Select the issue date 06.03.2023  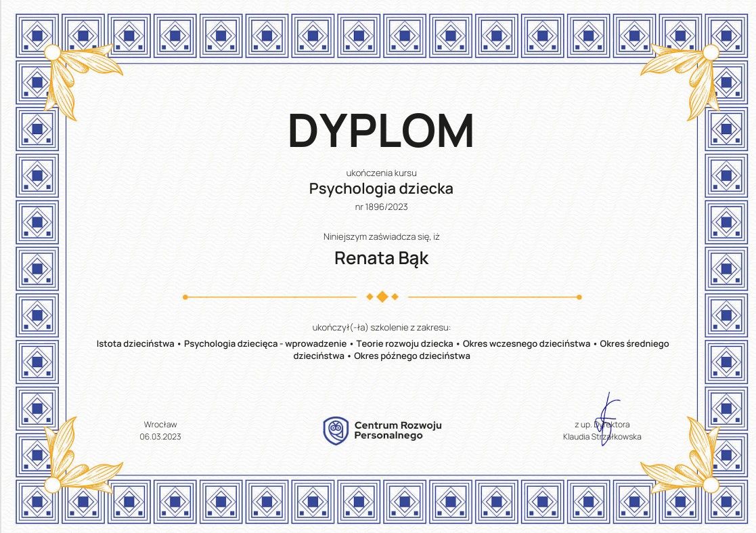click(x=160, y=437)
